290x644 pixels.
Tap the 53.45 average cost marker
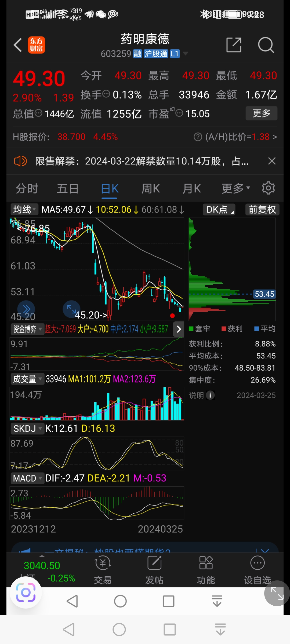pyautogui.click(x=264, y=294)
